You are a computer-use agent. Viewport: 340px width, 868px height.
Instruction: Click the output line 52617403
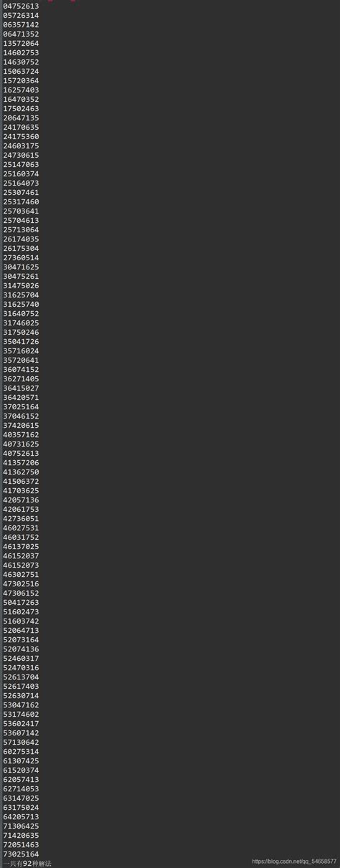point(21,686)
